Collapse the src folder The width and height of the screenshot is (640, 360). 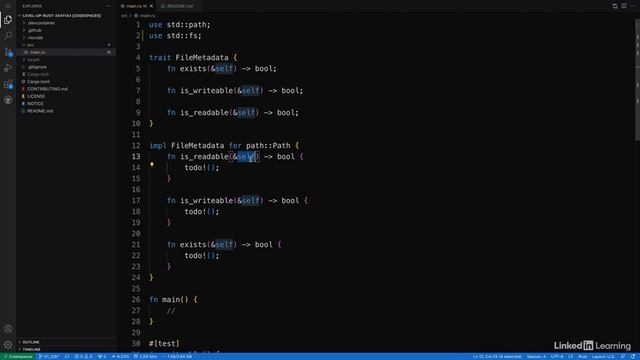pyautogui.click(x=30, y=45)
